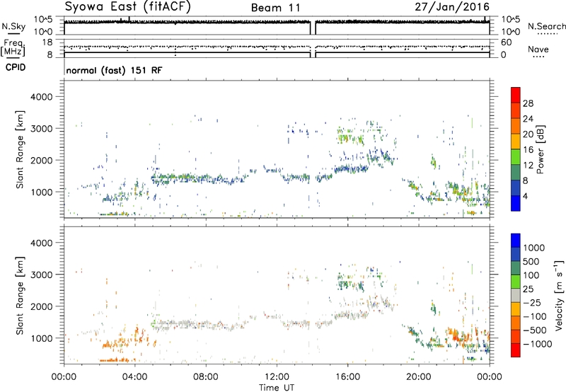
Task: Select the 3000 km tick on power panel
Action: (x=41, y=129)
